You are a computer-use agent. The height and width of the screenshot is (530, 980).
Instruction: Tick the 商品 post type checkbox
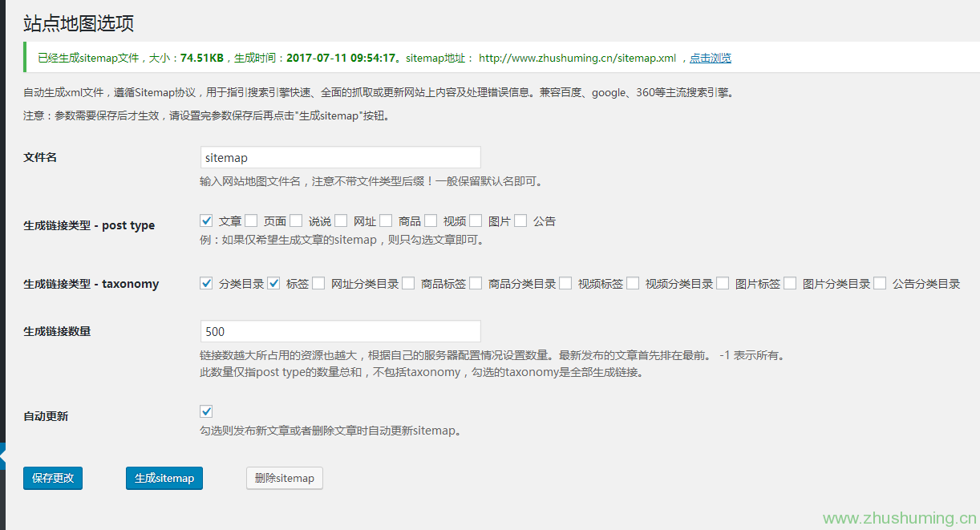click(386, 220)
